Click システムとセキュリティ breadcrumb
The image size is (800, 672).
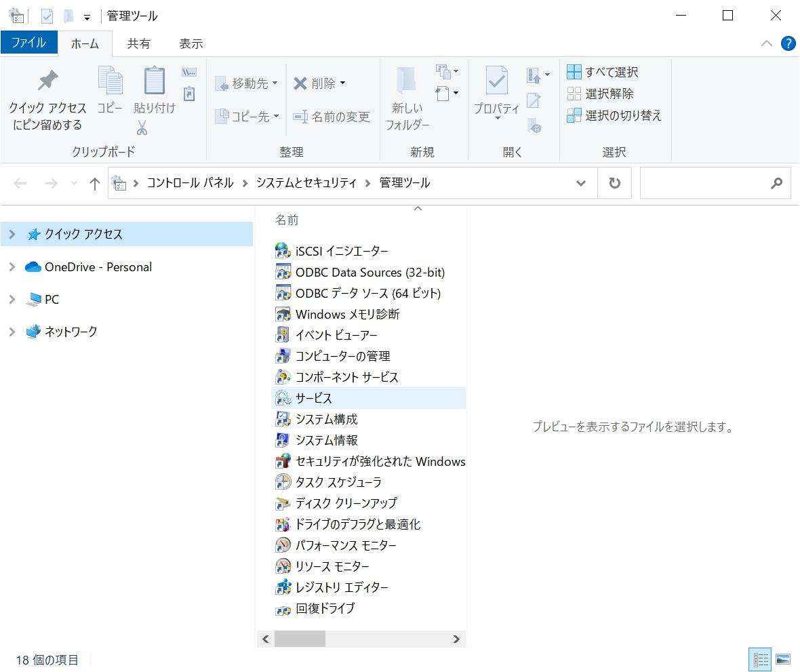(x=306, y=182)
